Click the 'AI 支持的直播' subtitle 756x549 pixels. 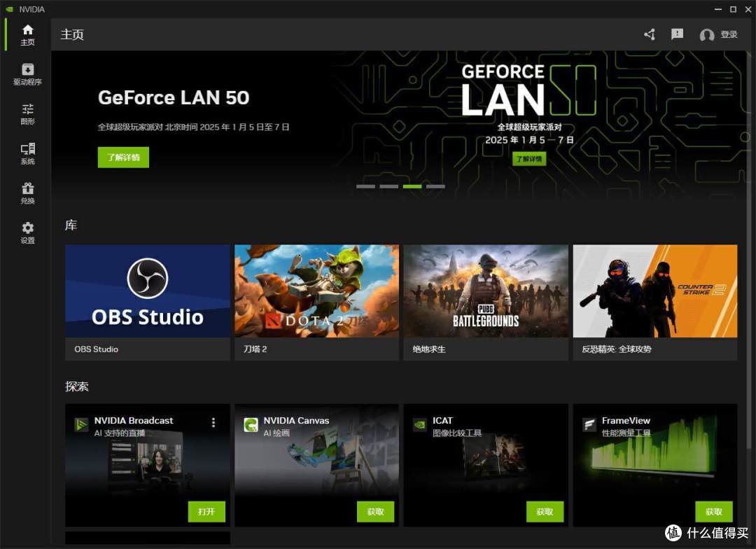pyautogui.click(x=120, y=433)
